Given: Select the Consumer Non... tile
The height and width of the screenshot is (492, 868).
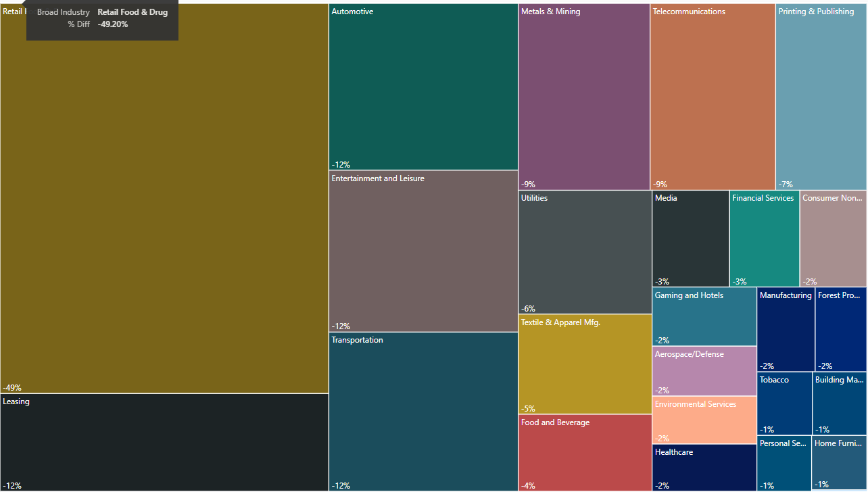Looking at the screenshot, I should (834, 239).
